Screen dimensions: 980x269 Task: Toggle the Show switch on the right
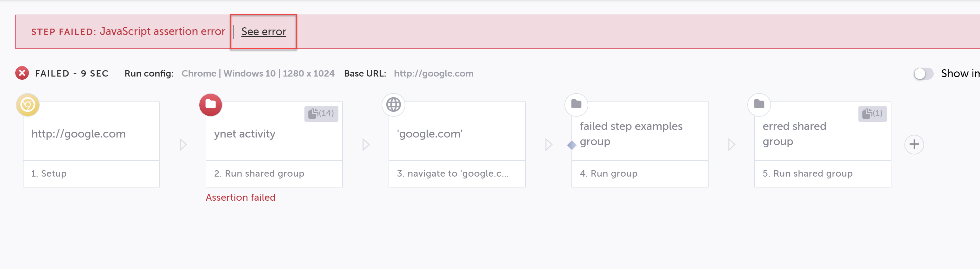point(923,73)
